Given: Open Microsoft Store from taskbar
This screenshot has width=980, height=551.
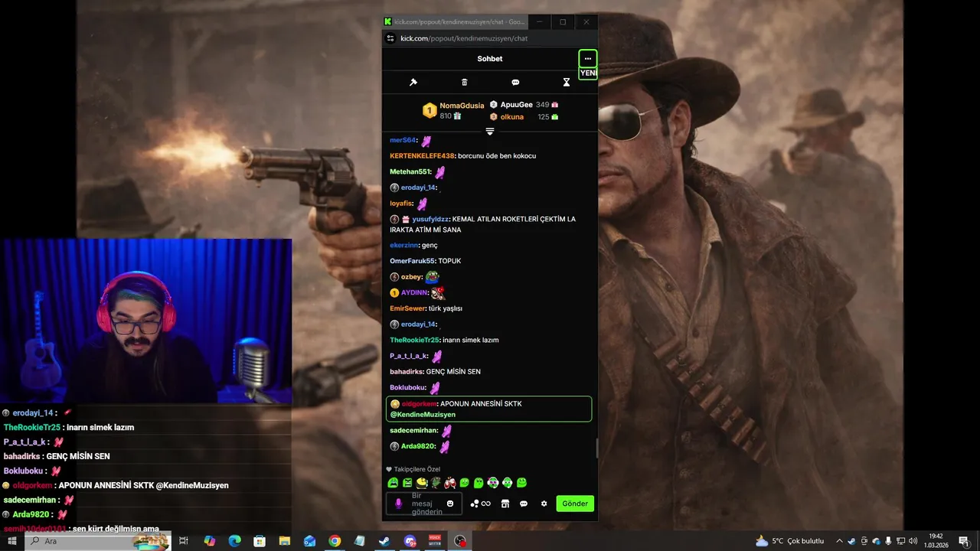Looking at the screenshot, I should (260, 541).
